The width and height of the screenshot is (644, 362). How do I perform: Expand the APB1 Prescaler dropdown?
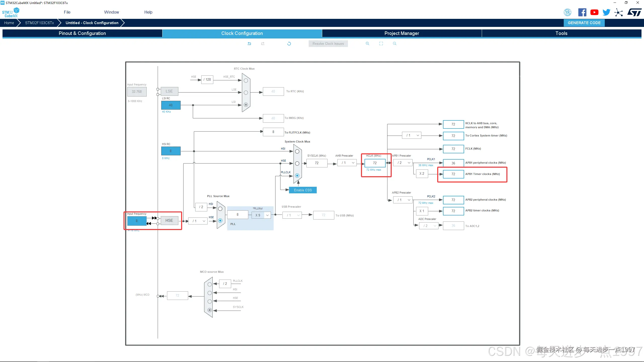click(403, 163)
